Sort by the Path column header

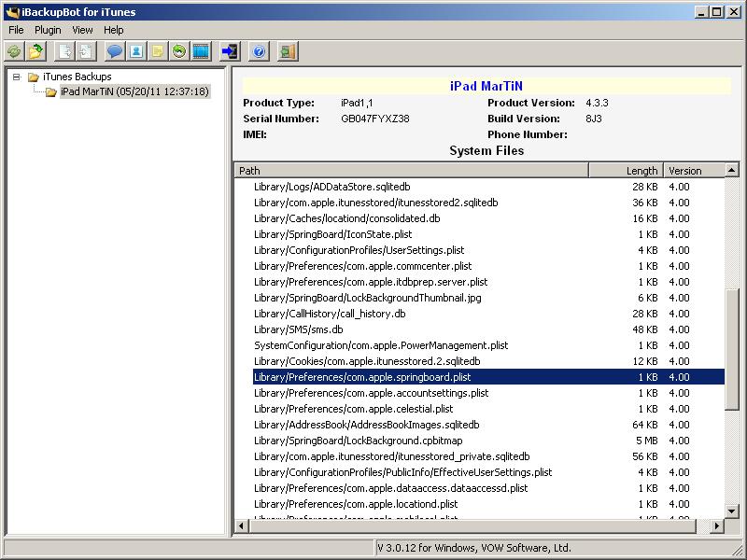pyautogui.click(x=411, y=171)
